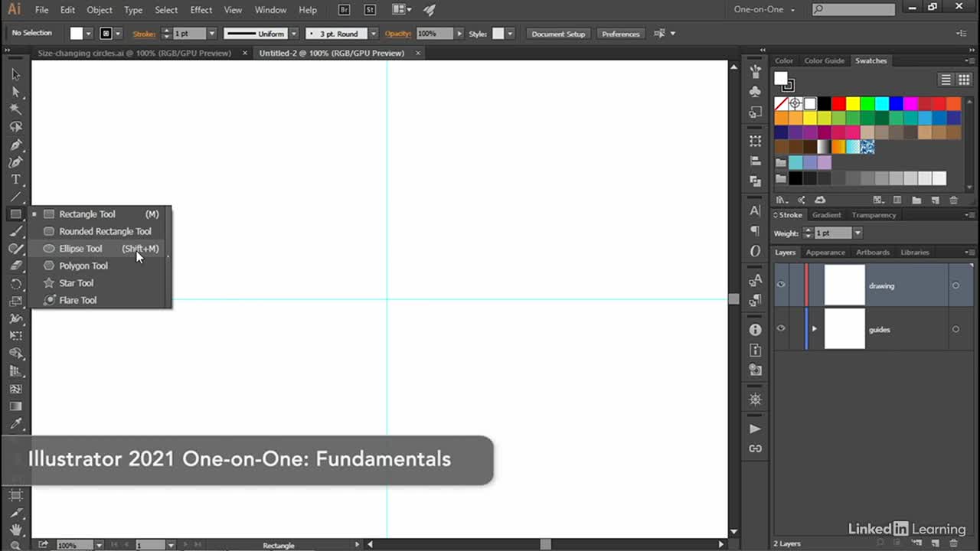
Task: Switch swatches to thumbnail view
Action: 963,80
